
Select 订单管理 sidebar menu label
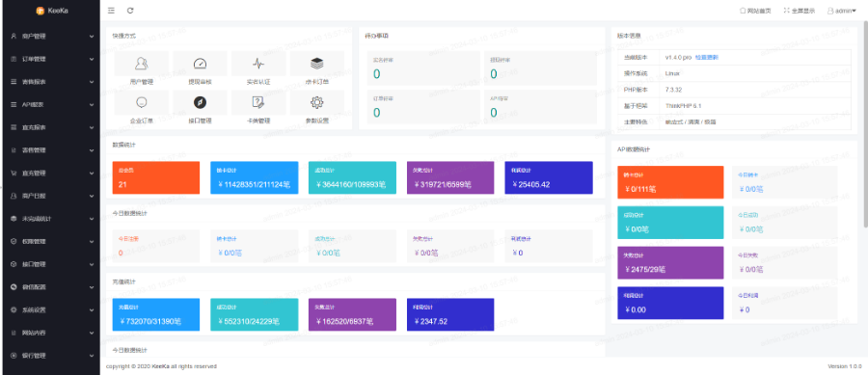34,59
